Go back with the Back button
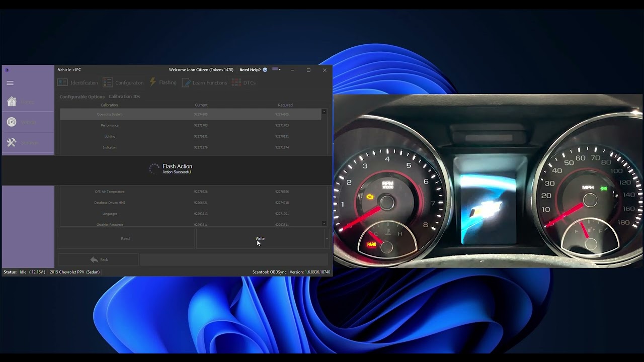 pyautogui.click(x=99, y=260)
